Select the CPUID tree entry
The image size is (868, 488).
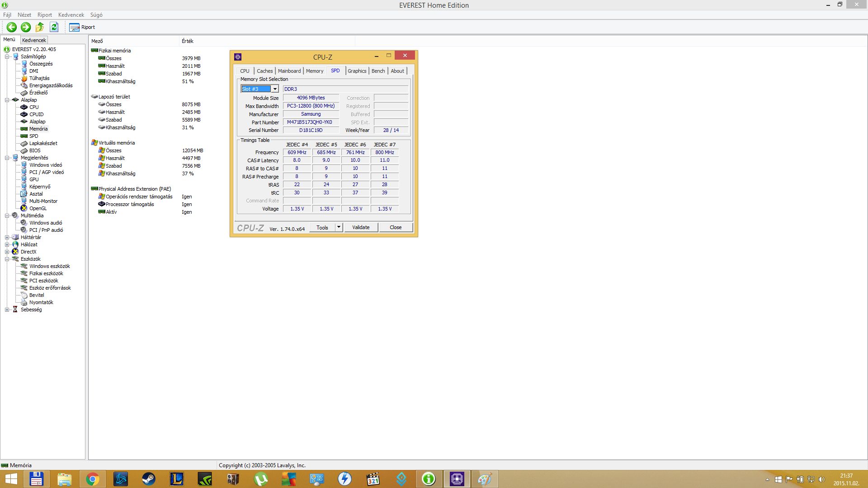point(32,114)
